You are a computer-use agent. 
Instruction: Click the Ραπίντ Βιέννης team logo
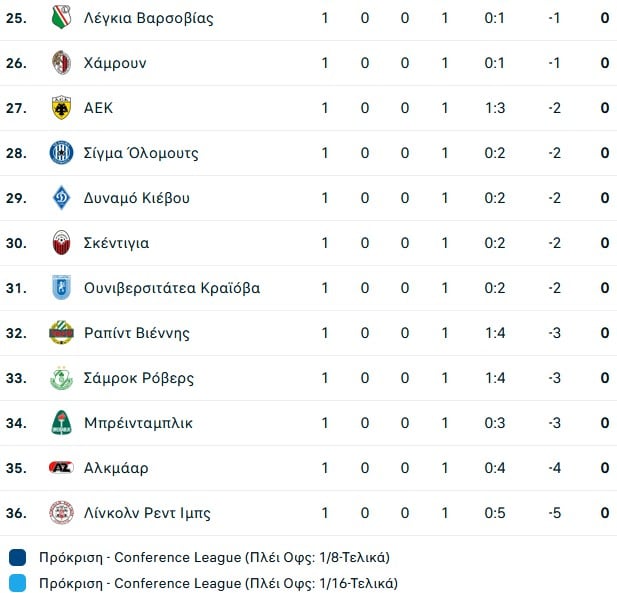click(x=62, y=333)
